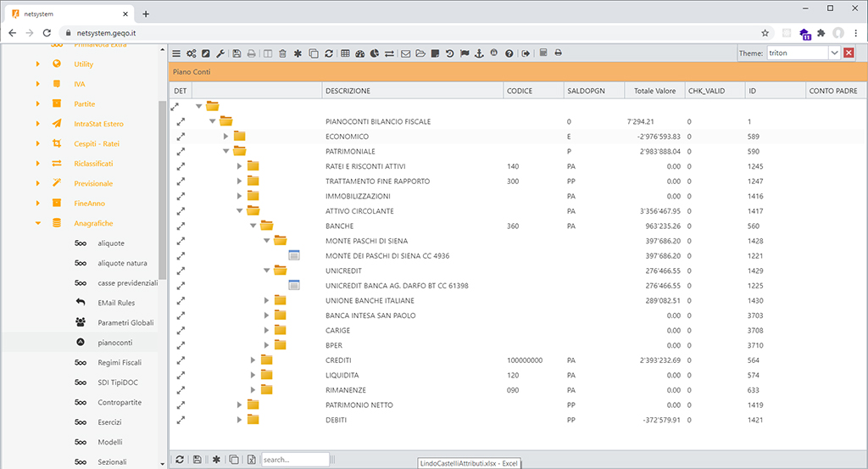Open the hamburger menu in the top toolbar
Image resolution: width=868 pixels, height=469 pixels.
point(176,53)
